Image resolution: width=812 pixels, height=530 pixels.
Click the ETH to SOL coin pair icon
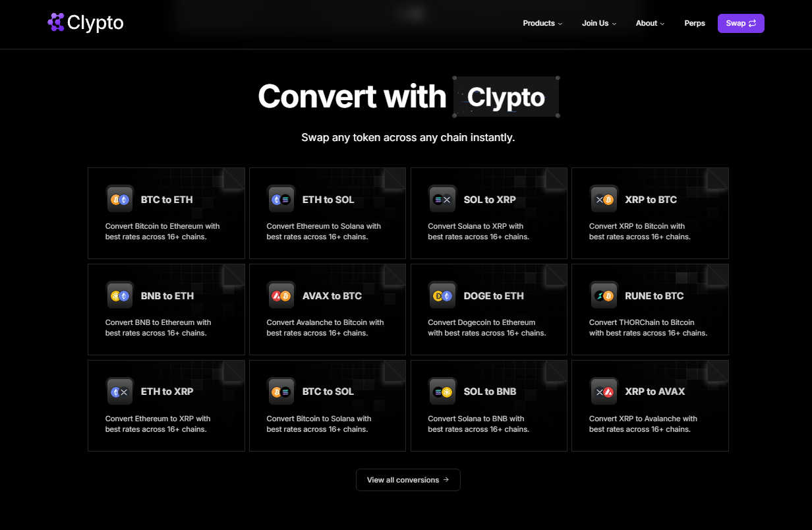(281, 200)
